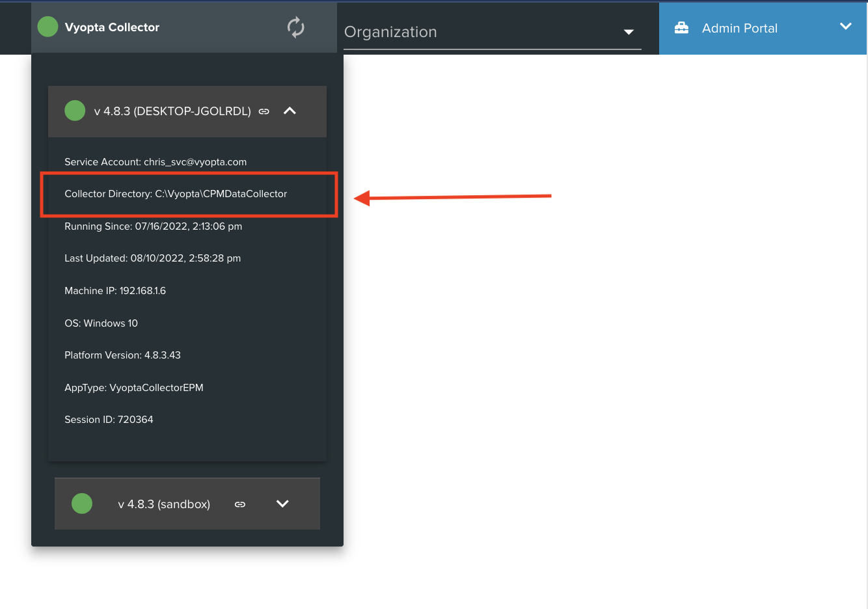Click Collector Directory: C:\Vyopta\CPMDataCollector text
Viewport: 868px width, 609px height.
[176, 194]
